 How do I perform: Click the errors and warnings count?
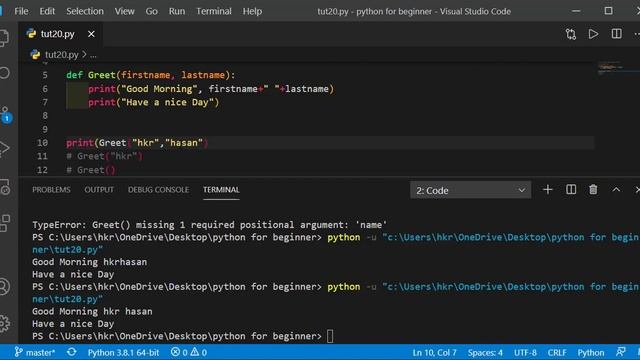pos(189,352)
